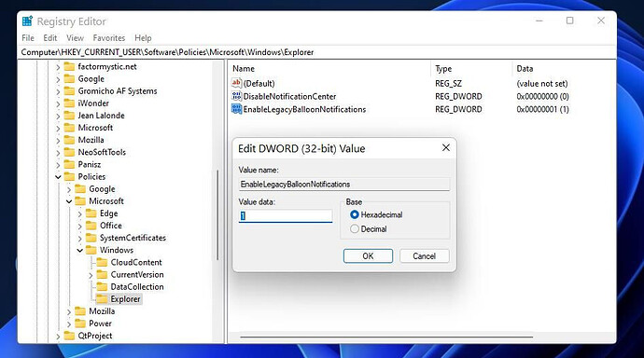Select the Explorer key folder icon
Viewport: 644px width, 358px height.
click(102, 299)
